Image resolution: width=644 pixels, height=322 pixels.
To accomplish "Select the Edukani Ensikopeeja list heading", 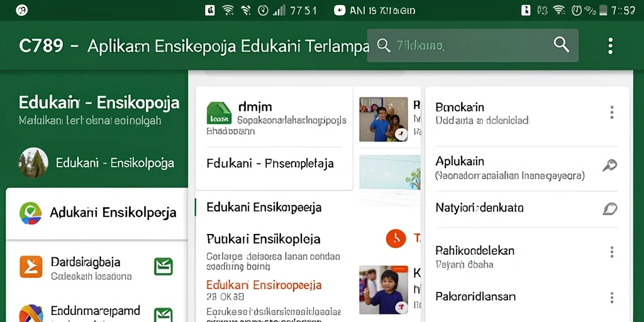I will click(264, 207).
